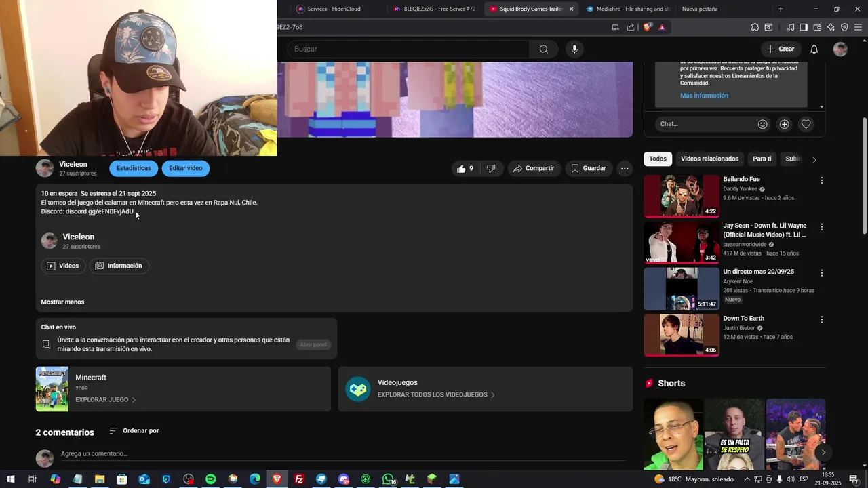This screenshot has width=868, height=488.
Task: Open the discord.gg/eFNBFvjAdU link
Action: click(100, 211)
